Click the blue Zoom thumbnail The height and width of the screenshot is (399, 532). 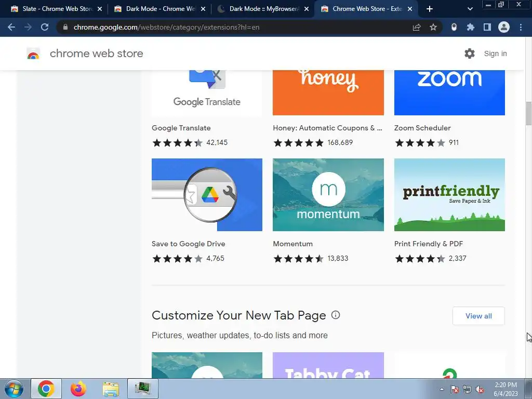tap(449, 92)
